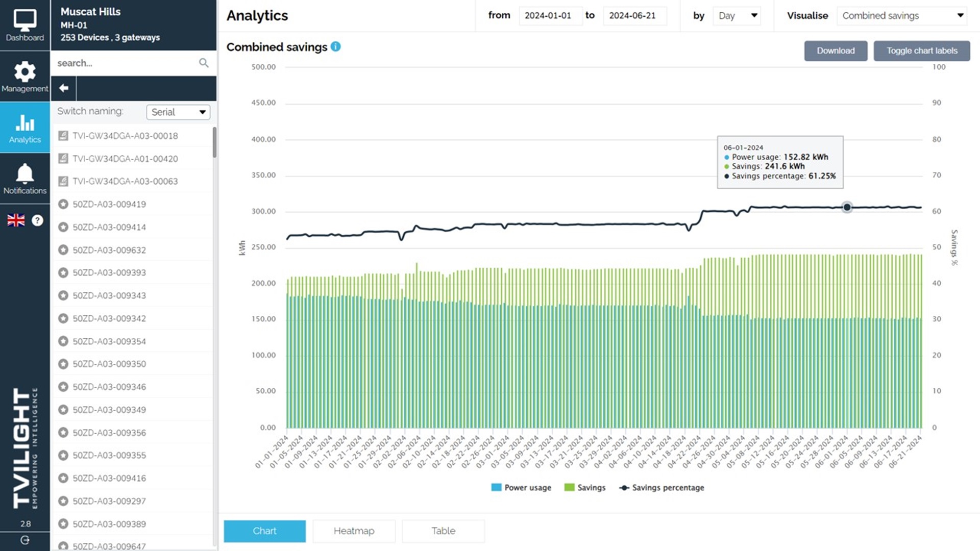980x551 pixels.
Task: Click the logout icon at sidebar bottom
Action: pyautogui.click(x=24, y=540)
